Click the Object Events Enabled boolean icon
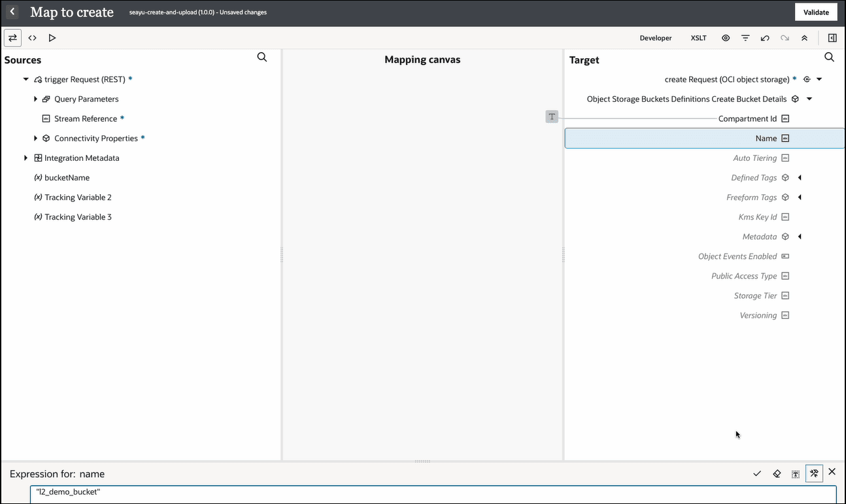 point(786,256)
